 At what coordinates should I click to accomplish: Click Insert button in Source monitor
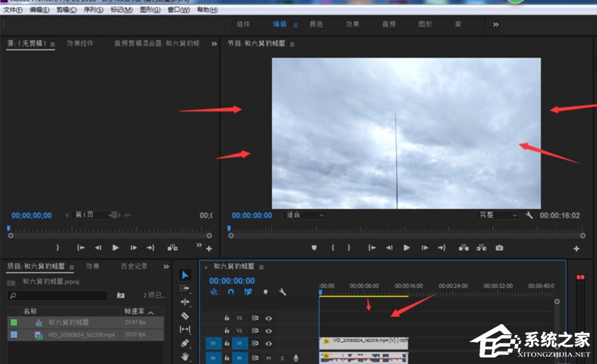click(173, 248)
